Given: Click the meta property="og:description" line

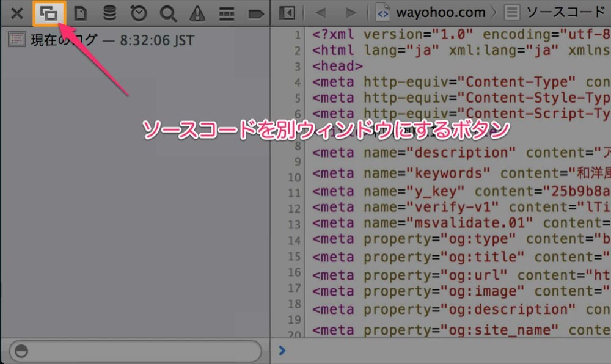Looking at the screenshot, I should pos(461,310).
